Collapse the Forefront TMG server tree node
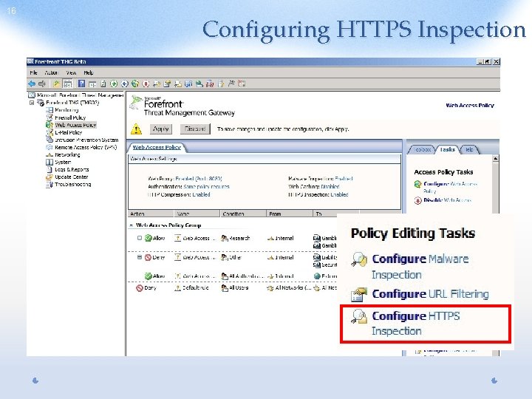 pyautogui.click(x=32, y=103)
